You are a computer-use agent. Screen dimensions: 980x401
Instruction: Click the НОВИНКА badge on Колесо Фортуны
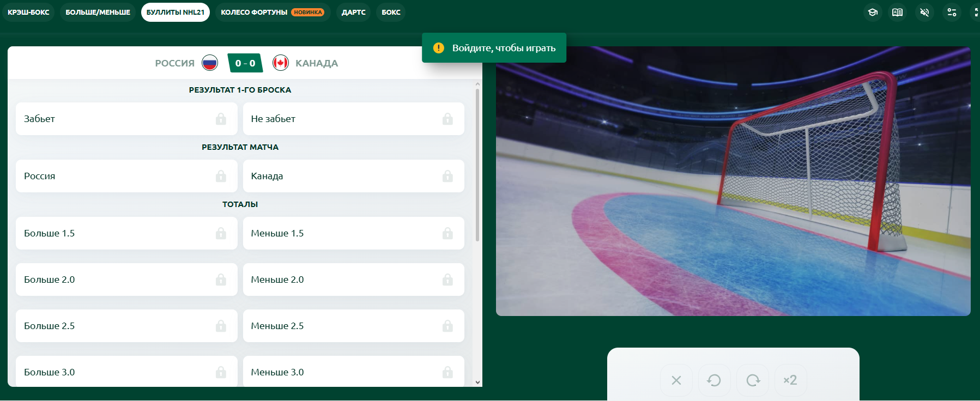(x=308, y=12)
